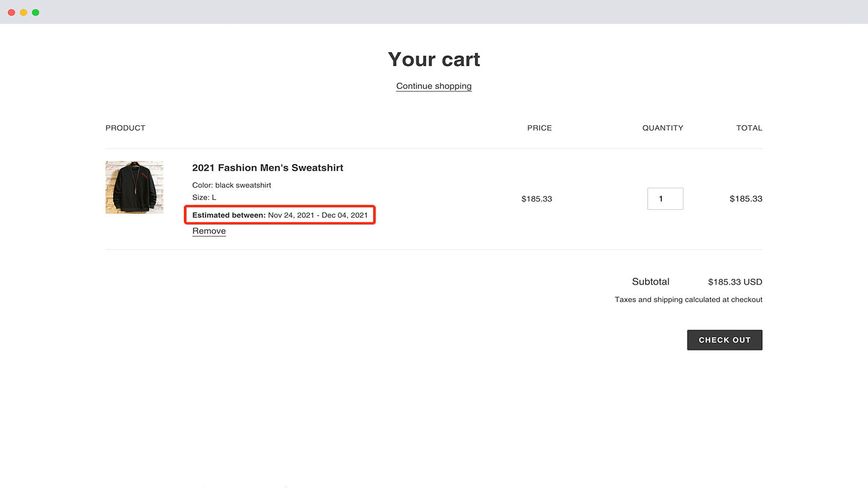Viewport: 868px width, 488px height.
Task: Click the highlighted estimated delivery dates
Action: pyautogui.click(x=279, y=215)
